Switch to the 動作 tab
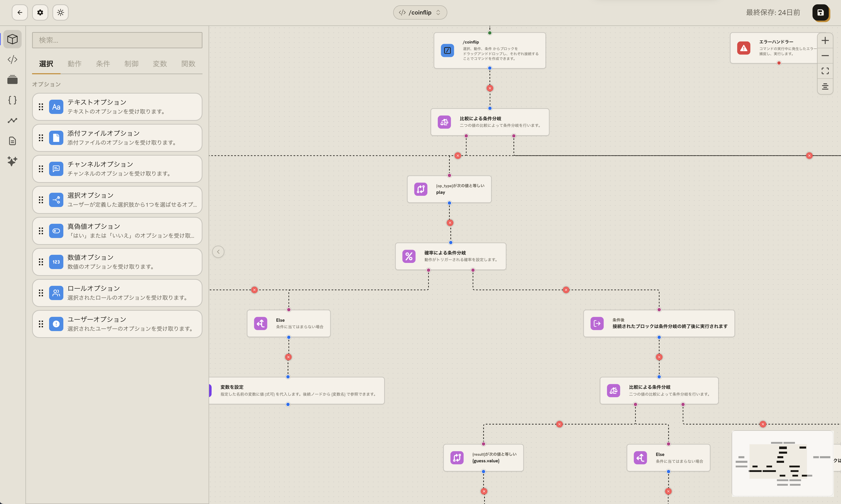This screenshot has width=841, height=504. (x=74, y=64)
